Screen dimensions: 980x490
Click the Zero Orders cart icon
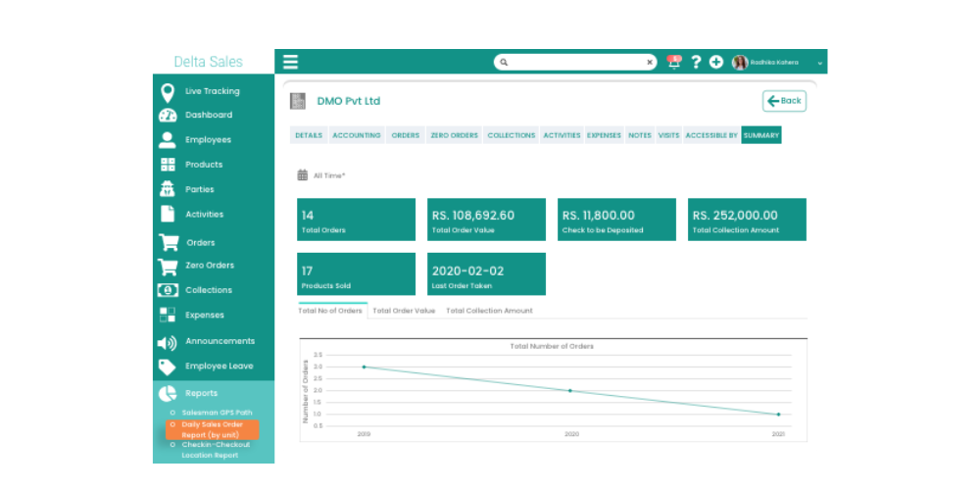pyautogui.click(x=168, y=267)
